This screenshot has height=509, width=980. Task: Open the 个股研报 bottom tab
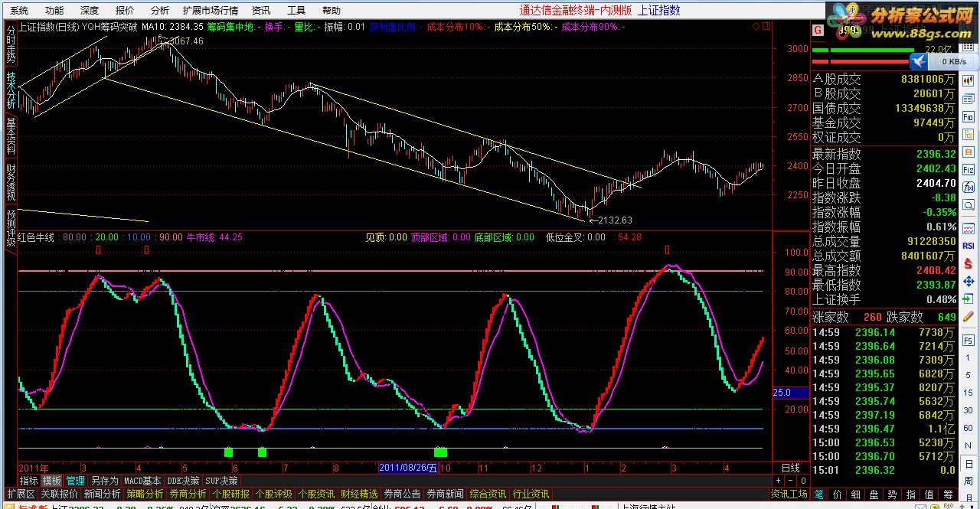pos(231,494)
